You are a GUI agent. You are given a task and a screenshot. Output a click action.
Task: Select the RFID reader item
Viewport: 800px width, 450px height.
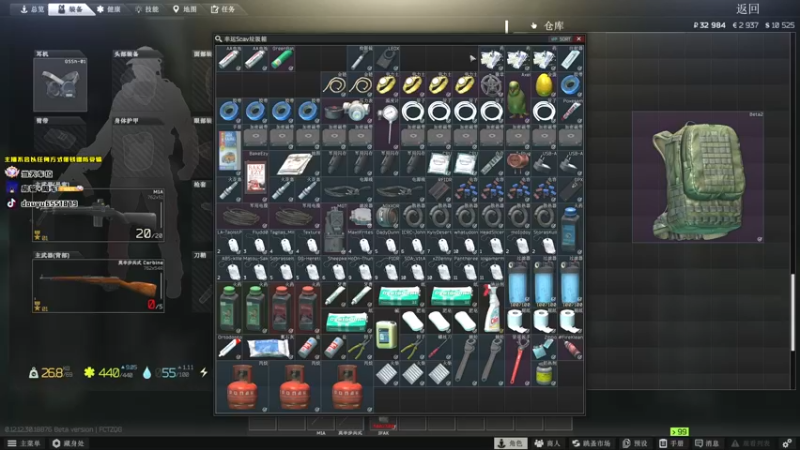pyautogui.click(x=439, y=190)
